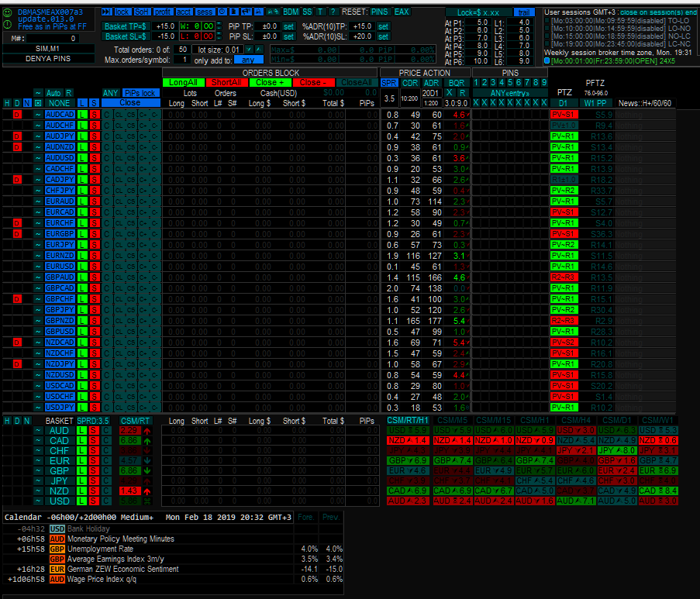Toggle the red D flag on NZDCAD
Viewport: 700px width, 599px height.
17,343
